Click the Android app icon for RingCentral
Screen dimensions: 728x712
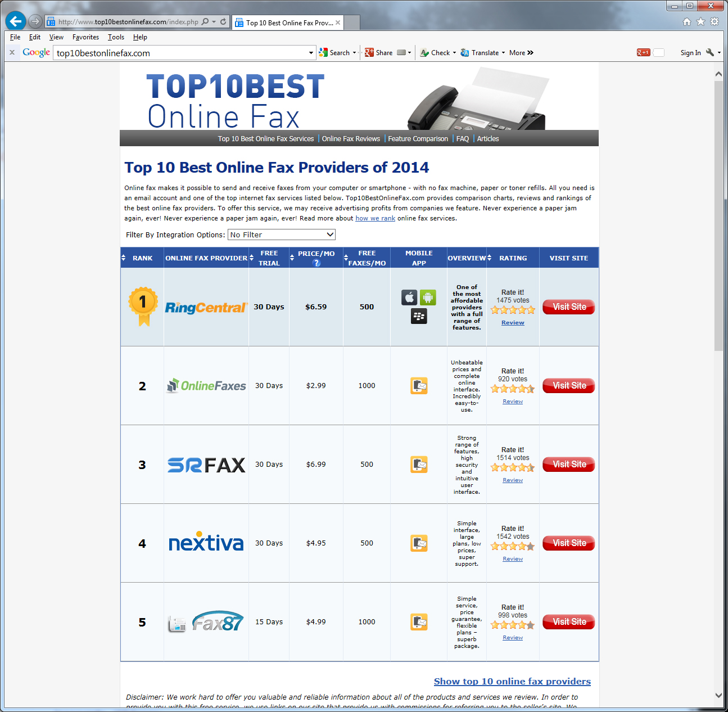[x=428, y=298]
